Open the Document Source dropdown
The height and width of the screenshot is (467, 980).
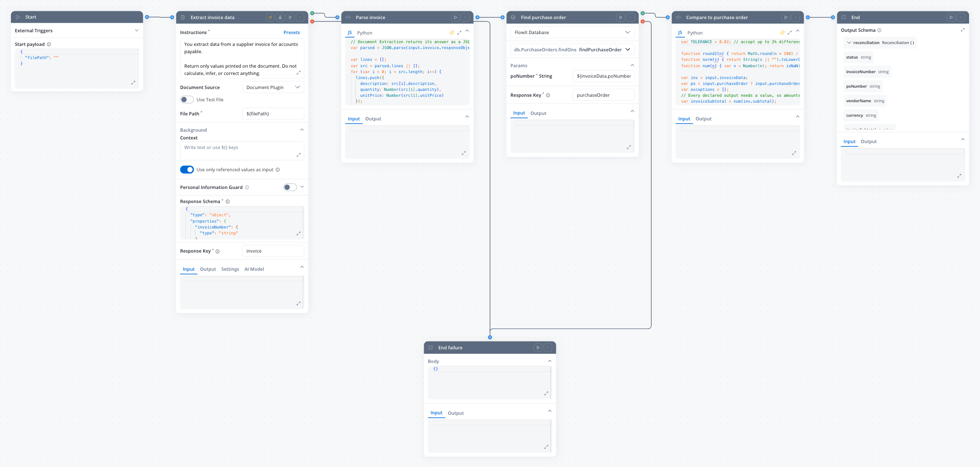coord(273,87)
